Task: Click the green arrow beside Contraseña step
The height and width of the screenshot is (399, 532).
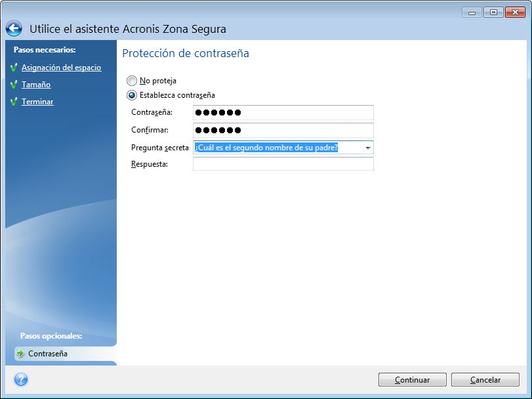Action: (x=20, y=353)
